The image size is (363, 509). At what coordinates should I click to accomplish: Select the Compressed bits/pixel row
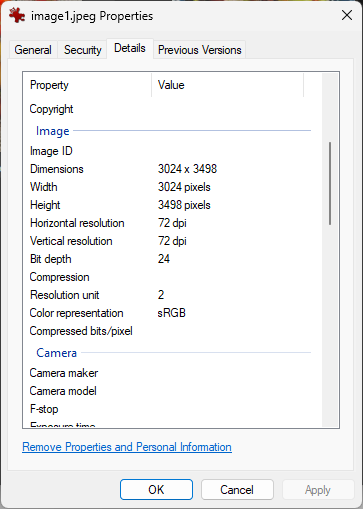click(x=170, y=331)
